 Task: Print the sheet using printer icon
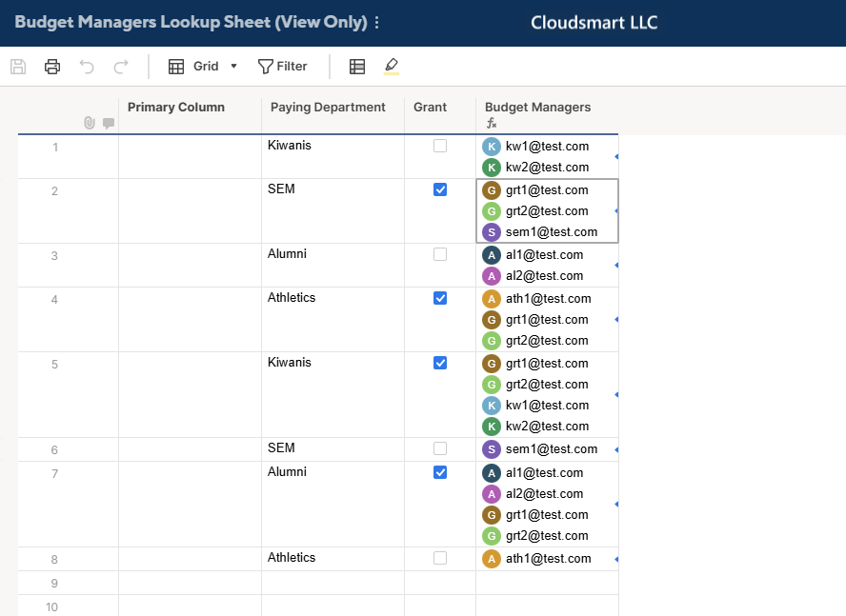click(52, 67)
